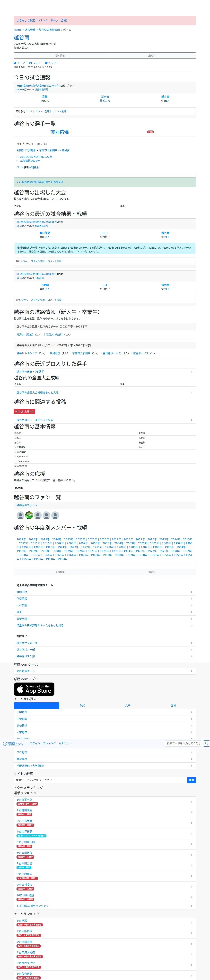This screenshot has width=210, height=980.
Task: Open the 2025年 link in the year list
Action: pos(45,539)
